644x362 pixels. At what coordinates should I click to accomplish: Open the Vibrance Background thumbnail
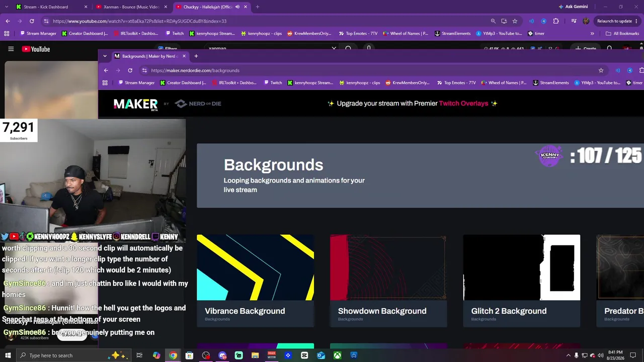coord(255,267)
